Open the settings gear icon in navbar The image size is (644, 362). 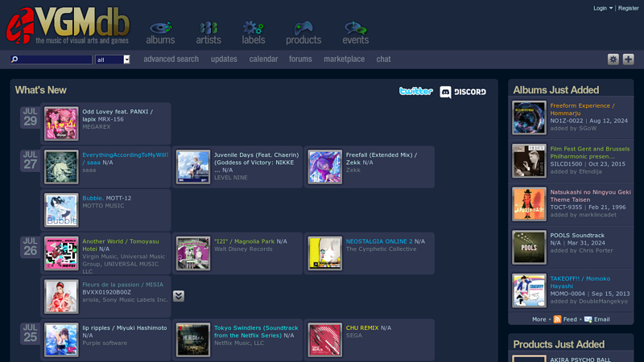(613, 59)
